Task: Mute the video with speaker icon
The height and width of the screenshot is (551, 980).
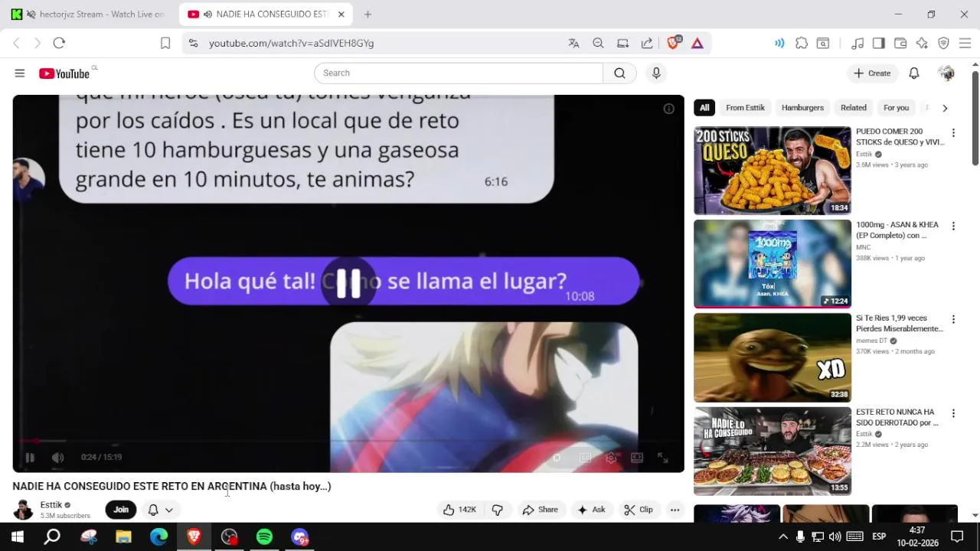Action: 57,458
